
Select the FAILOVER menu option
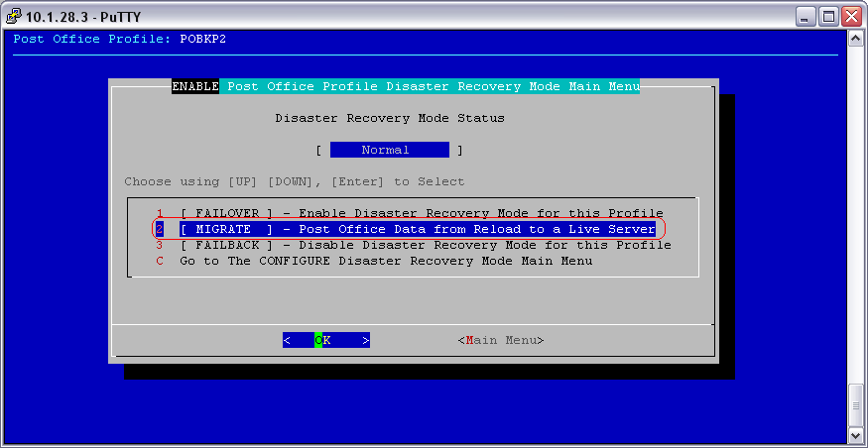pyautogui.click(x=410, y=213)
